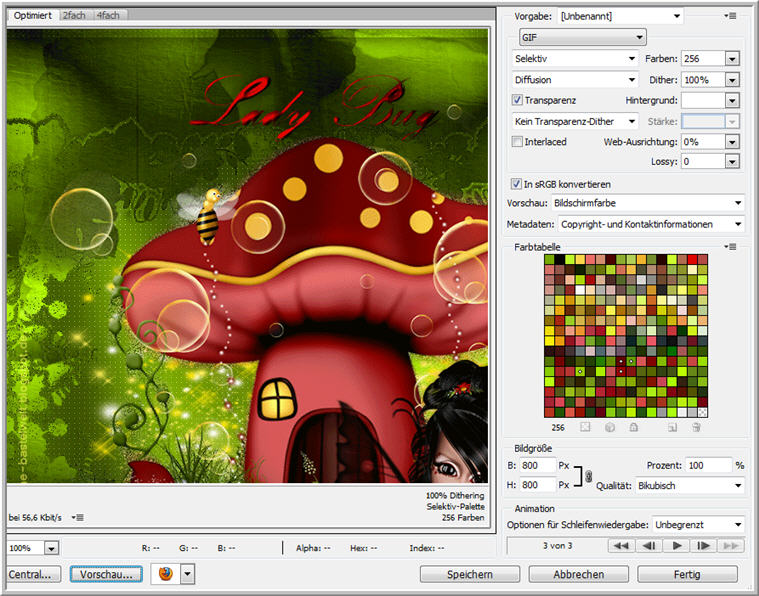The width and height of the screenshot is (759, 596).
Task: Toggle the chain link constraining B and H
Action: coord(589,476)
